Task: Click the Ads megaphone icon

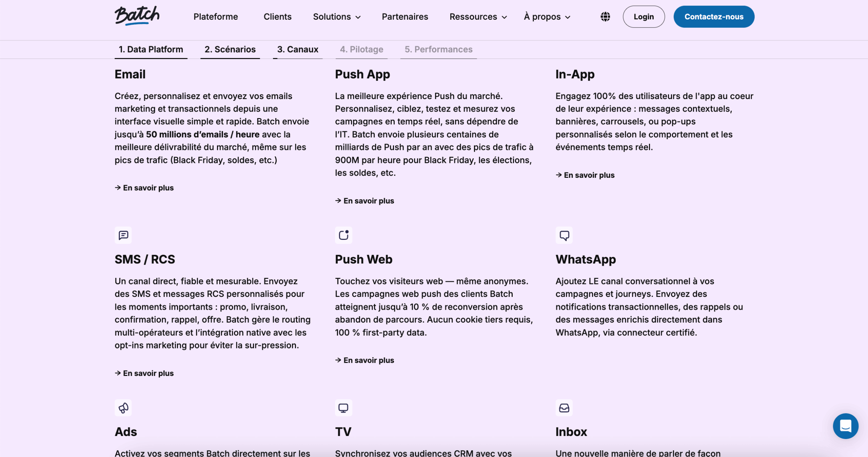Action: point(123,408)
